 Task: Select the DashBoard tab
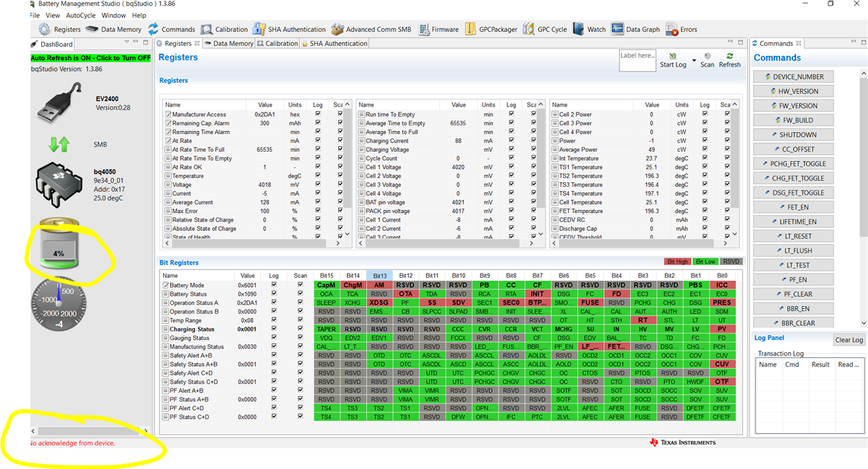pos(52,44)
